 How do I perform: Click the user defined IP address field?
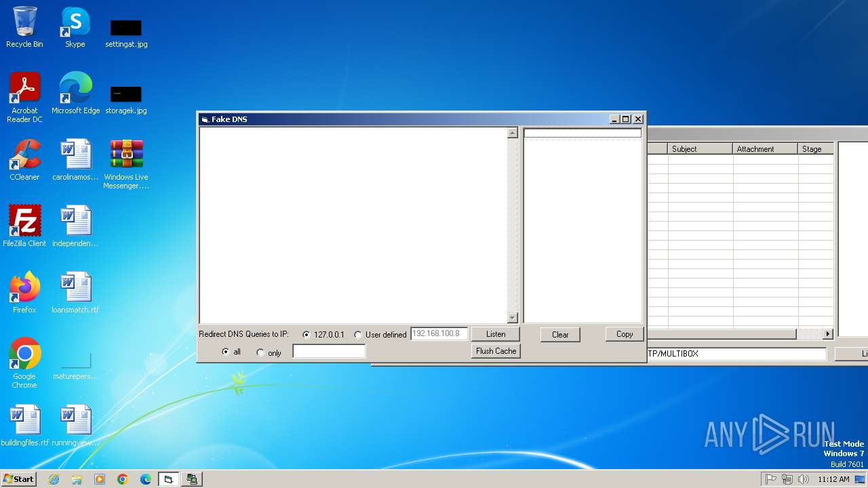[439, 333]
